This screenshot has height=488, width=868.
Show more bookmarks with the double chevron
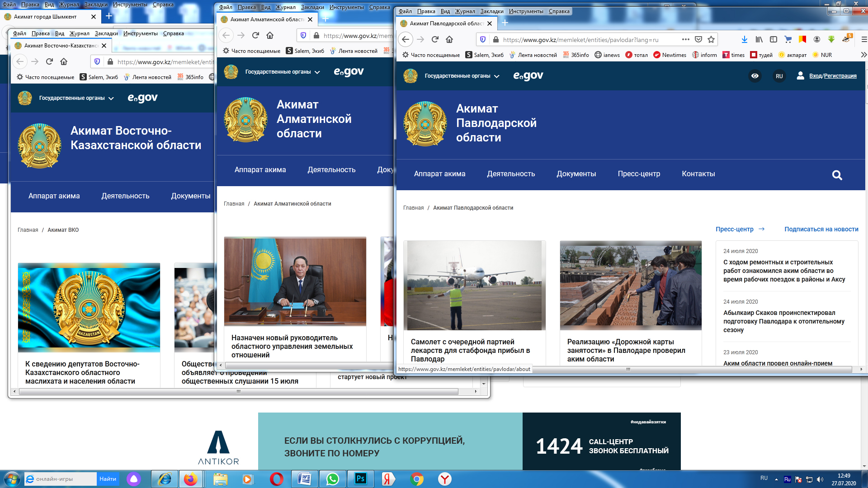pos(863,55)
